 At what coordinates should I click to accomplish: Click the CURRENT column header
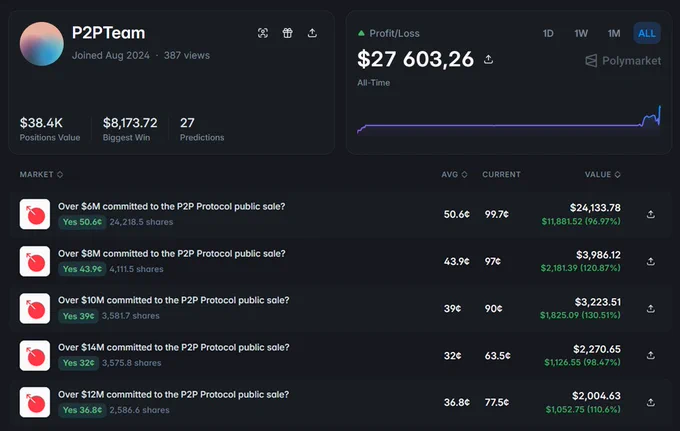(x=501, y=174)
